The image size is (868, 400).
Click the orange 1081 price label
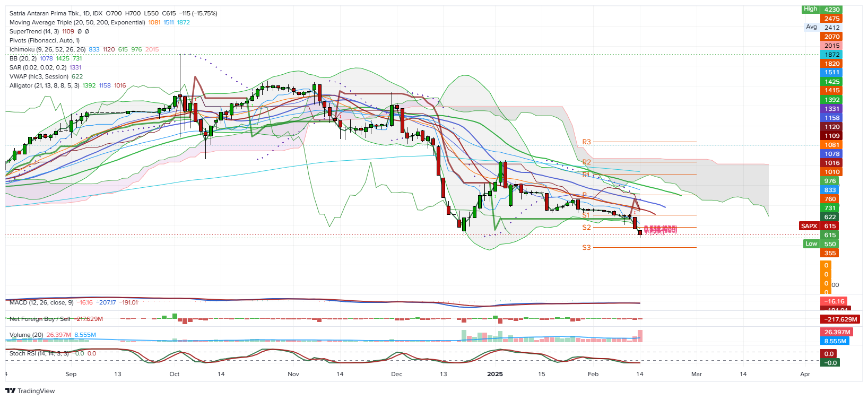tap(831, 145)
